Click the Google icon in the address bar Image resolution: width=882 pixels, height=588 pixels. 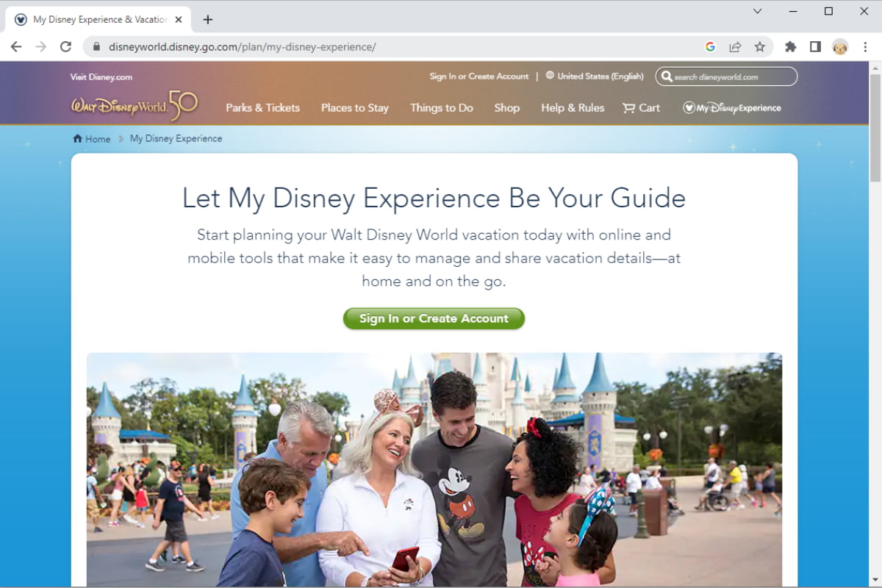pyautogui.click(x=710, y=46)
